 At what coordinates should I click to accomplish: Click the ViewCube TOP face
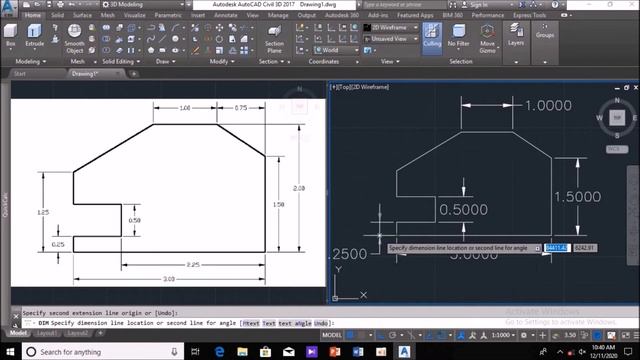pos(617,118)
